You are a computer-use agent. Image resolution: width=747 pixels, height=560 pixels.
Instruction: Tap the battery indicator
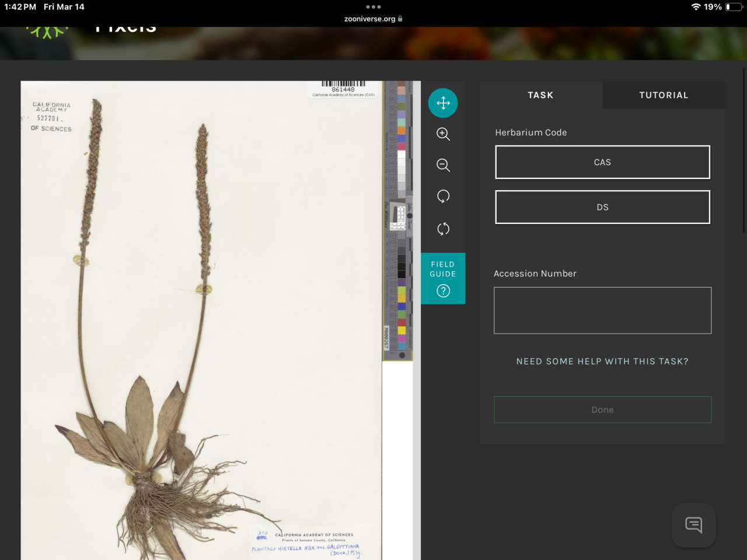734,7
